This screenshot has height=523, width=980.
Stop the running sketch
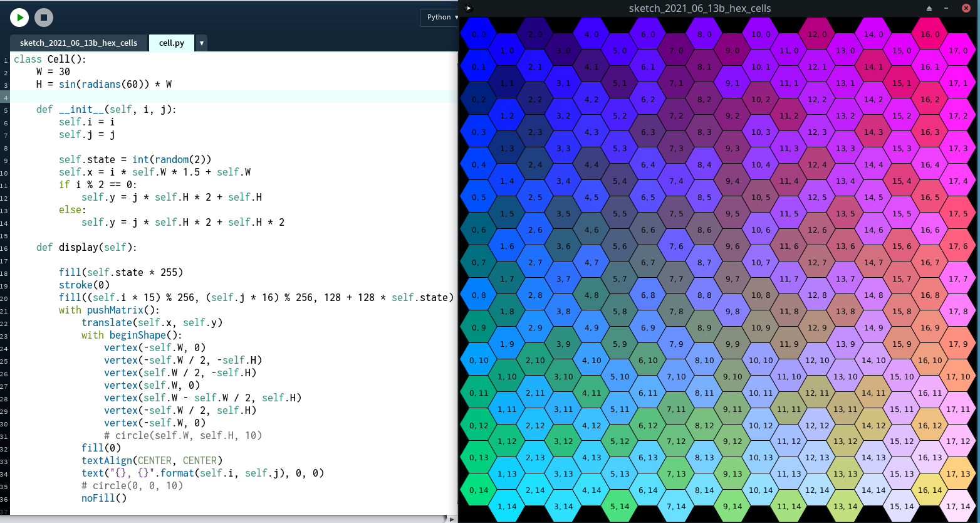click(x=43, y=18)
